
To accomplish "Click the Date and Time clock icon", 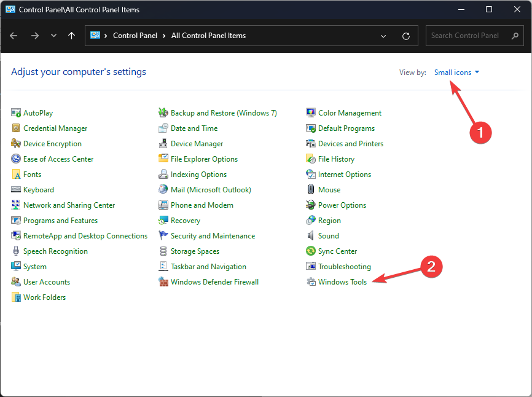I will [163, 128].
